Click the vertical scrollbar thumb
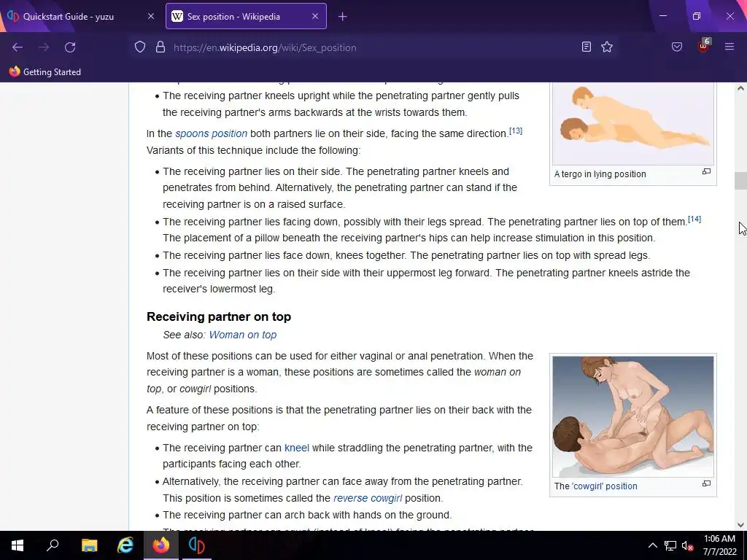The width and height of the screenshot is (747, 560). pyautogui.click(x=740, y=181)
